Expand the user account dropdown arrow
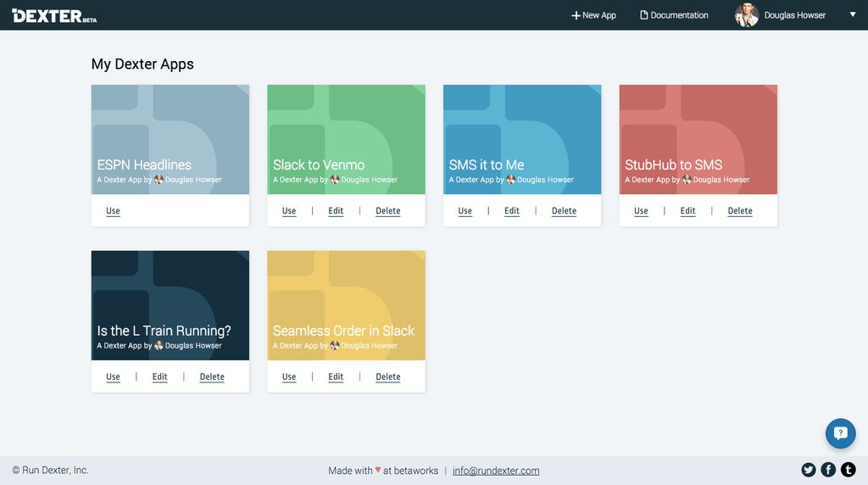The height and width of the screenshot is (485, 868). [853, 14]
